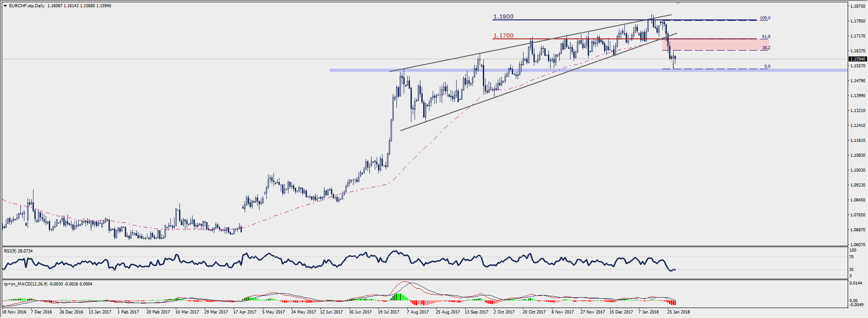The height and width of the screenshot is (318, 868).
Task: Click the 1.13210 price scale label
Action: 858,111
